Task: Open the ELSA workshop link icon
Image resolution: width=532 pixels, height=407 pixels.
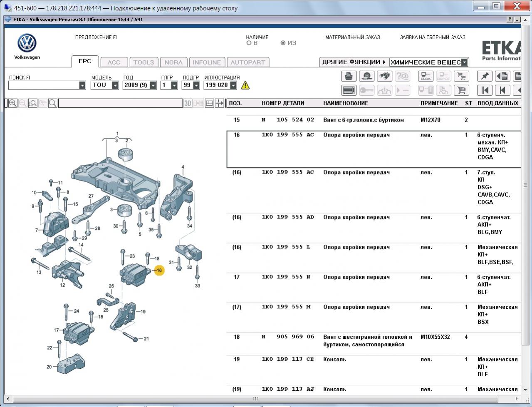Action: pyautogui.click(x=426, y=76)
